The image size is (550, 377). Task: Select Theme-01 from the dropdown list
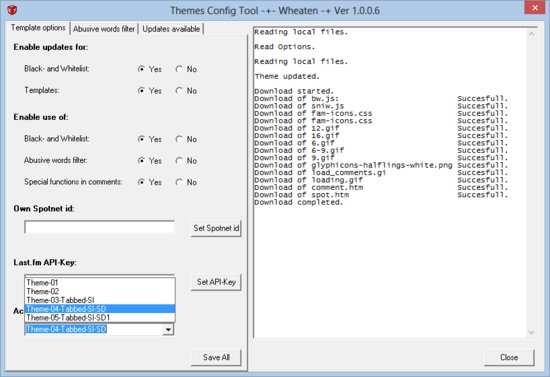tap(100, 283)
